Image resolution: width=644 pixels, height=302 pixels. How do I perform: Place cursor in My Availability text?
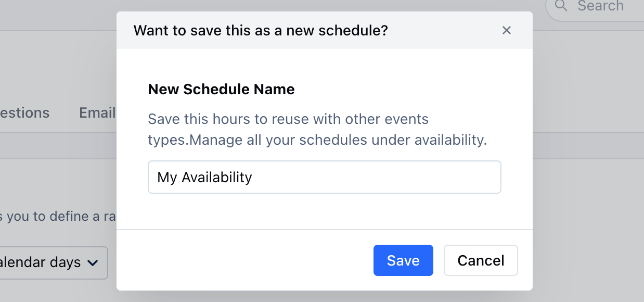[x=204, y=178]
